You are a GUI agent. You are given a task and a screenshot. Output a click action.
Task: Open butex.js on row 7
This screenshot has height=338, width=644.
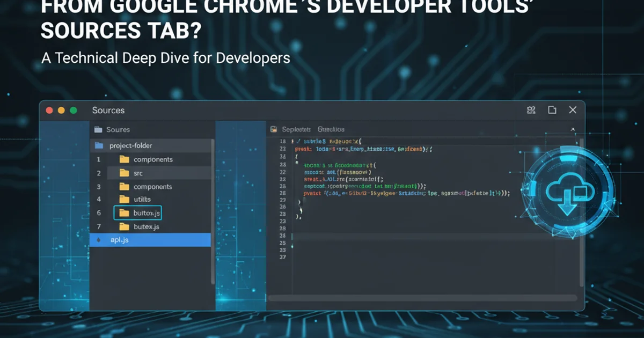click(x=146, y=227)
